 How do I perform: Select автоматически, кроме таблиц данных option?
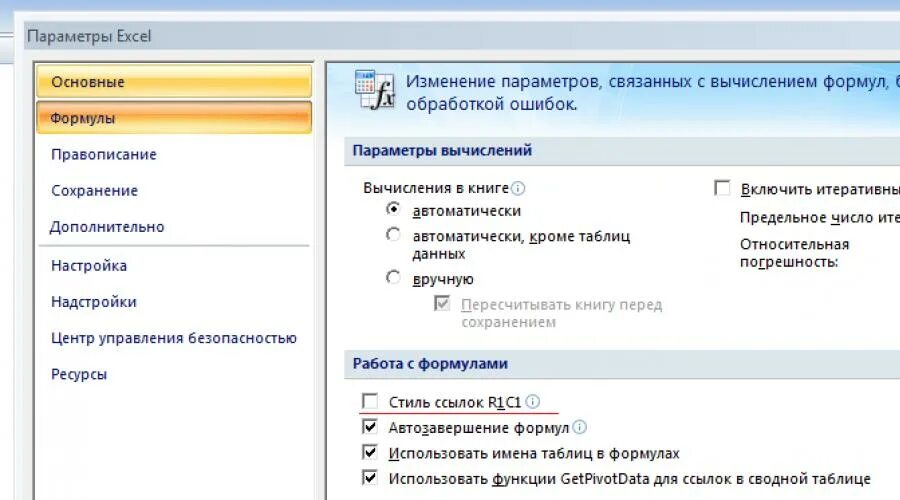pos(393,234)
